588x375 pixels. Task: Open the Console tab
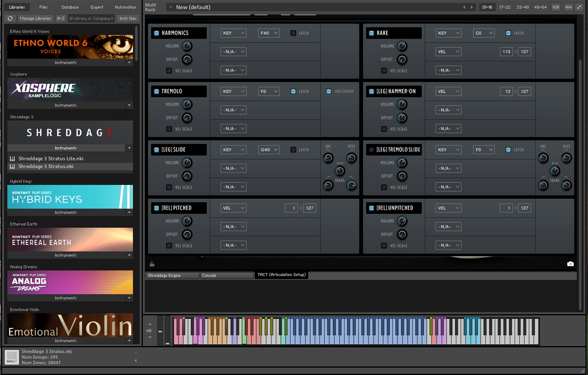coord(227,275)
